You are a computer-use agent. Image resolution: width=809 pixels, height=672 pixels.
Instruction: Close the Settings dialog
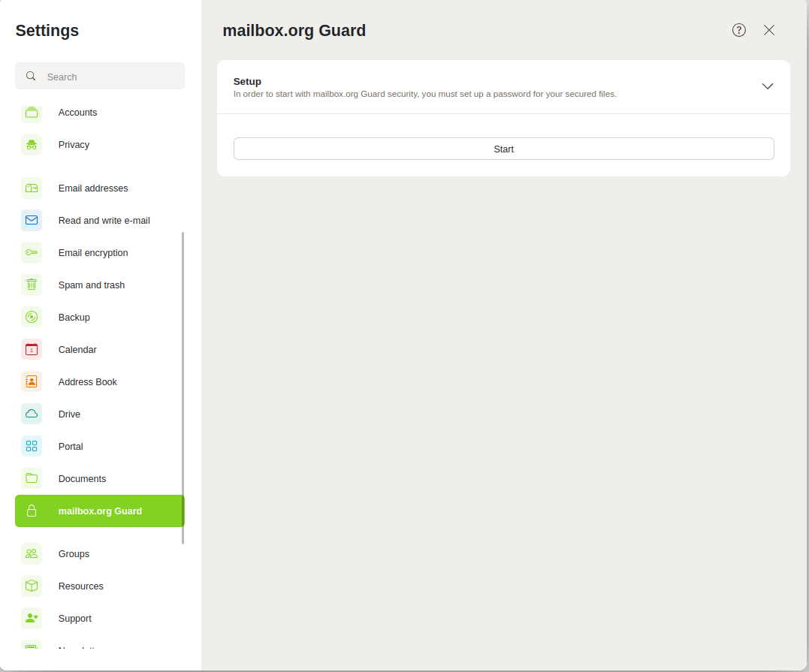coord(768,31)
